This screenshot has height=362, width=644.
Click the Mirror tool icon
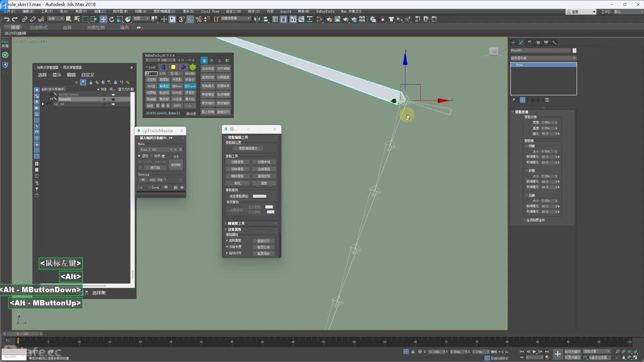tap(257, 19)
